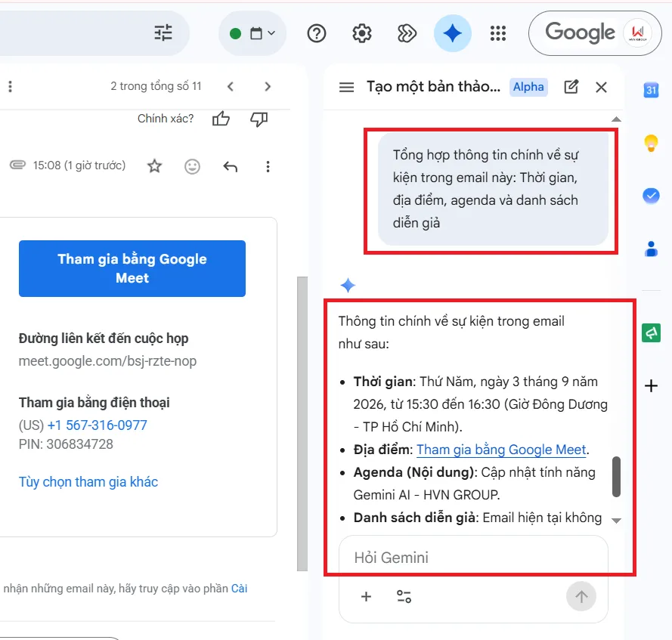Open the green megaphone add-on icon
672x640 pixels.
tap(651, 333)
